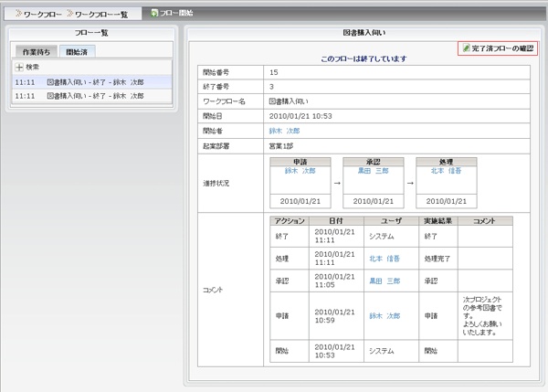Click the 2010/01/21 10:59 date cell
The height and width of the screenshot is (392, 548).
pos(334,316)
